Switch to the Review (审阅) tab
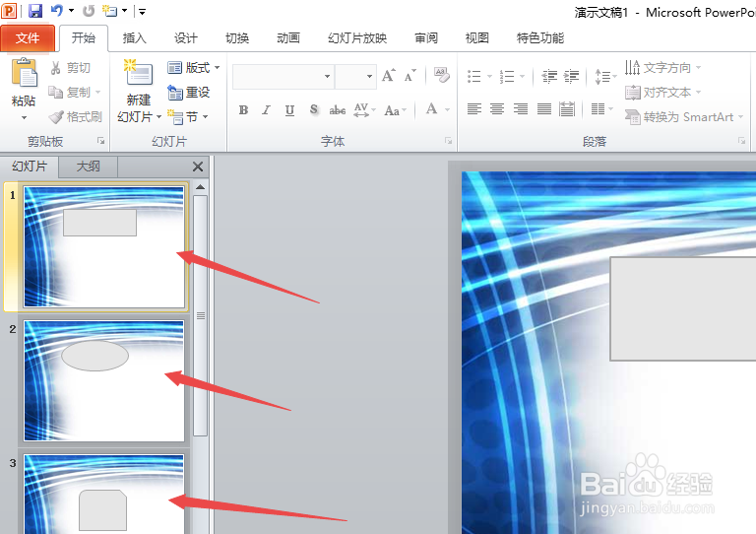Screen dimensions: 756x534 click(426, 38)
